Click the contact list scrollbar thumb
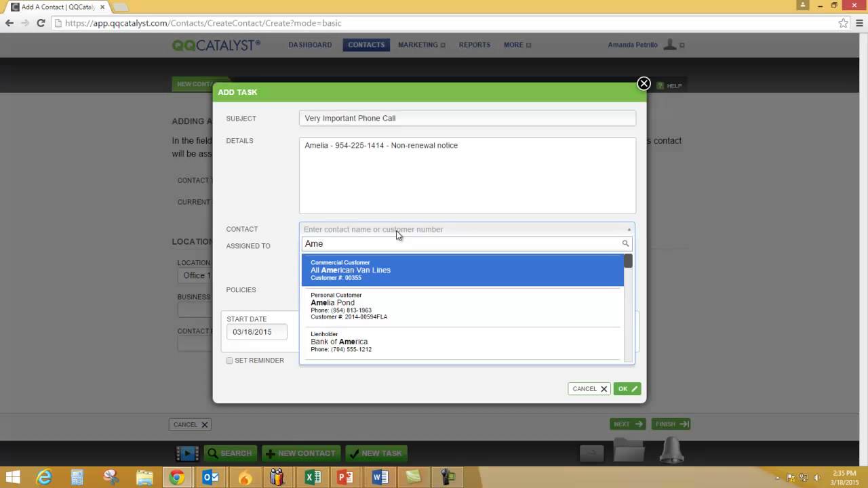Viewport: 868px width, 488px height. [629, 261]
